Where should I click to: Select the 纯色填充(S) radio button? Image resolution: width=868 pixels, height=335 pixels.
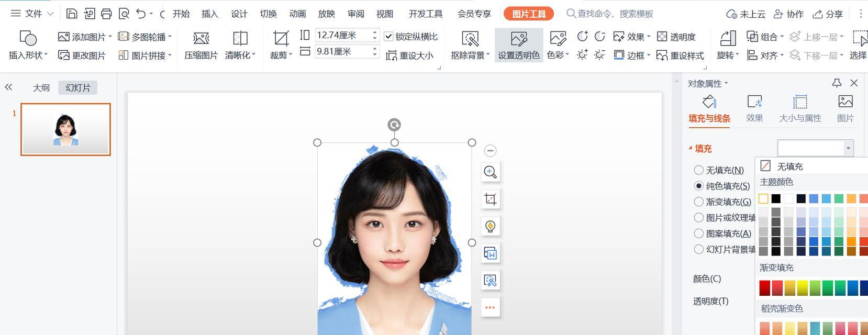[698, 186]
